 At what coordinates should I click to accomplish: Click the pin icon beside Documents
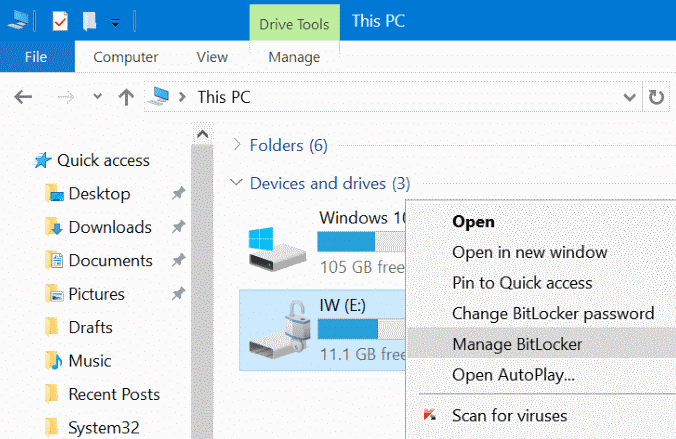pos(178,260)
